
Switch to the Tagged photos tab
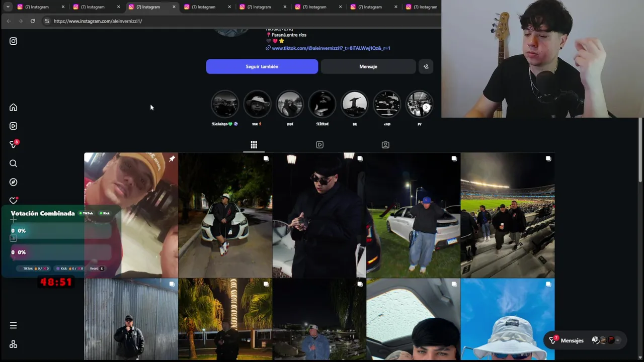coord(385,145)
